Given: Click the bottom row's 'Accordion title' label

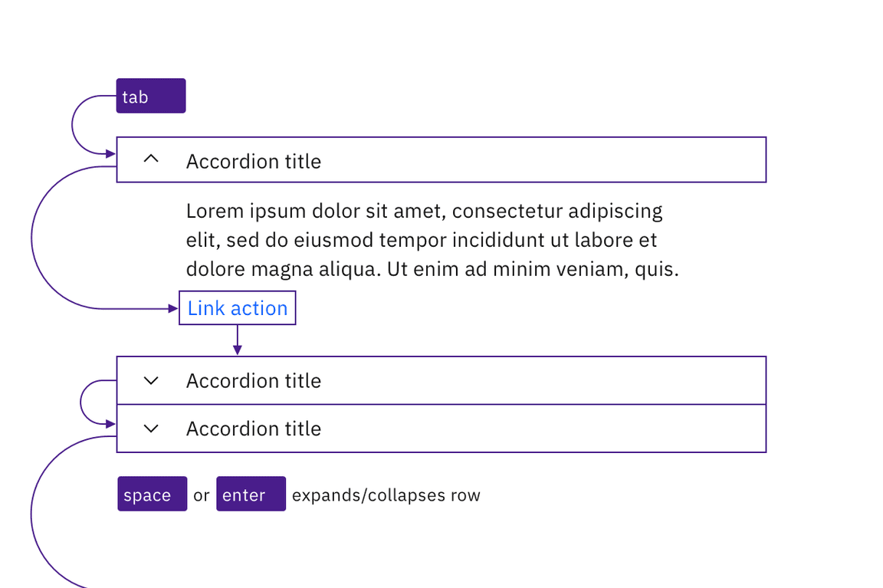Looking at the screenshot, I should pos(253,429).
